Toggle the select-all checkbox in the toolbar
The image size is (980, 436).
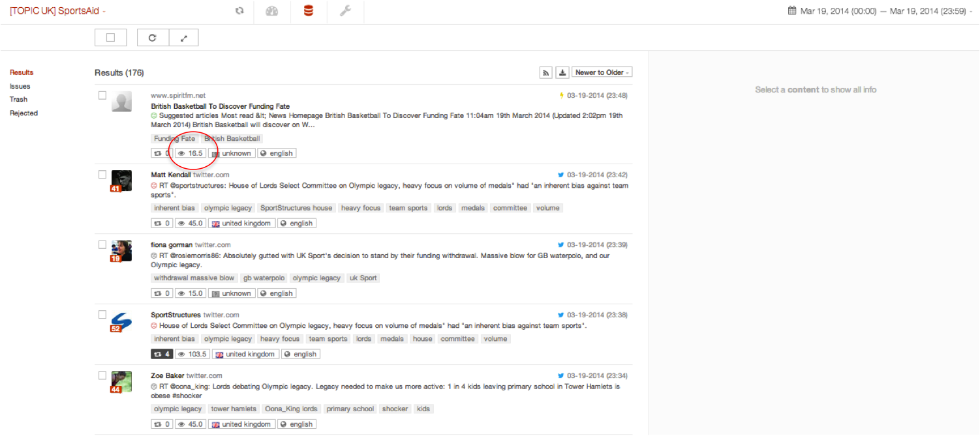click(x=110, y=38)
